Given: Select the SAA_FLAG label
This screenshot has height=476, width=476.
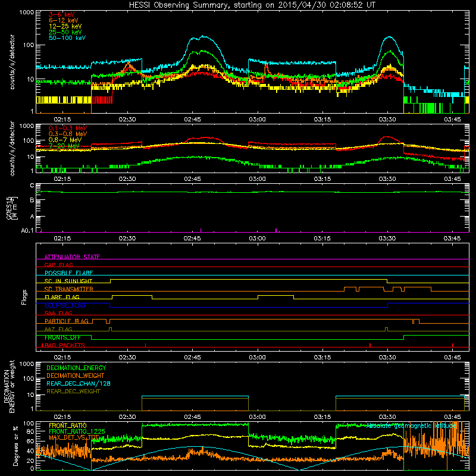Looking at the screenshot, I should tap(58, 313).
